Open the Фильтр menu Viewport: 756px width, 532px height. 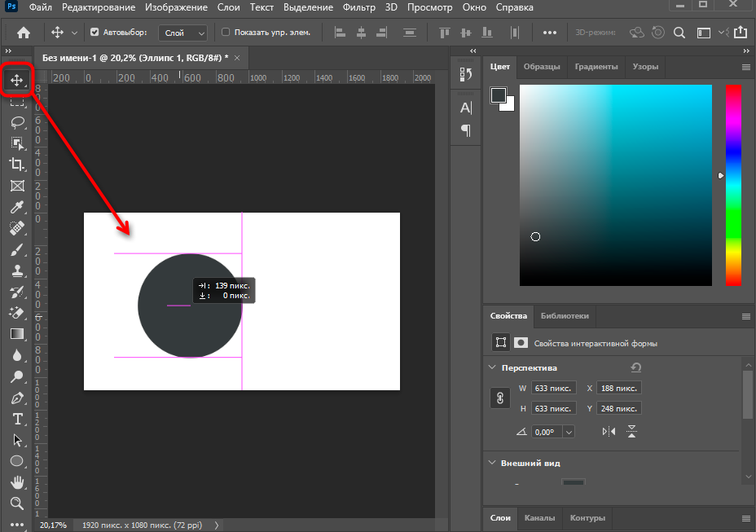pyautogui.click(x=359, y=7)
